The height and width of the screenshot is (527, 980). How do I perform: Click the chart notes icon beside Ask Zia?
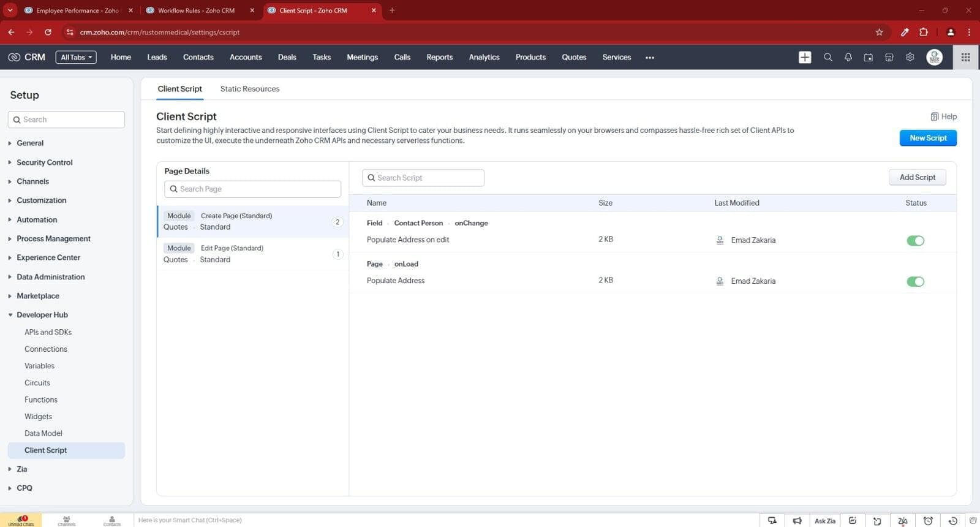tap(853, 520)
